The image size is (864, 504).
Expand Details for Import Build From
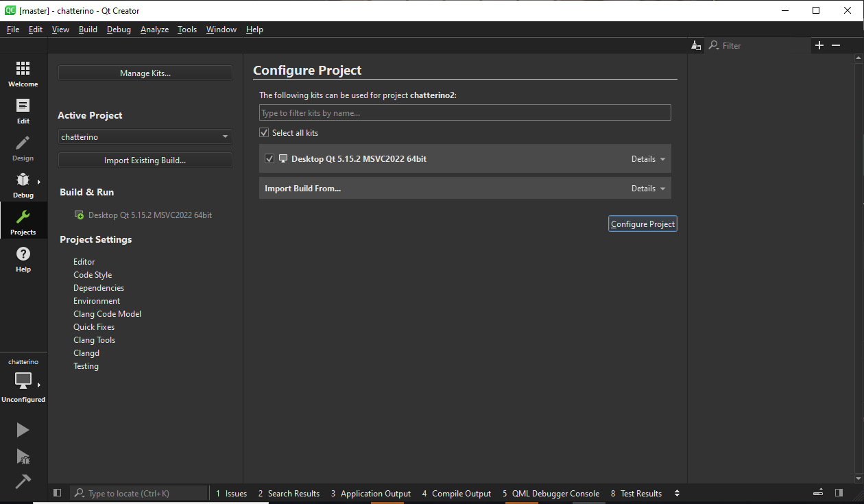648,189
